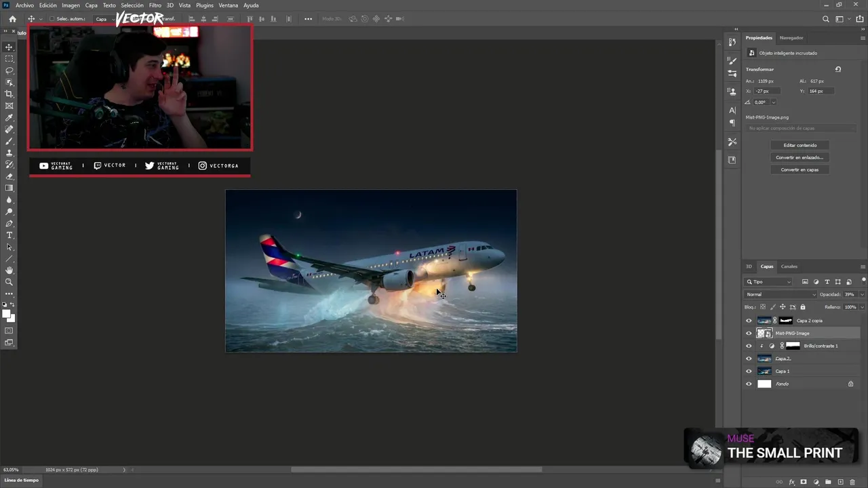
Task: Select the Brush tool
Action: tap(9, 141)
